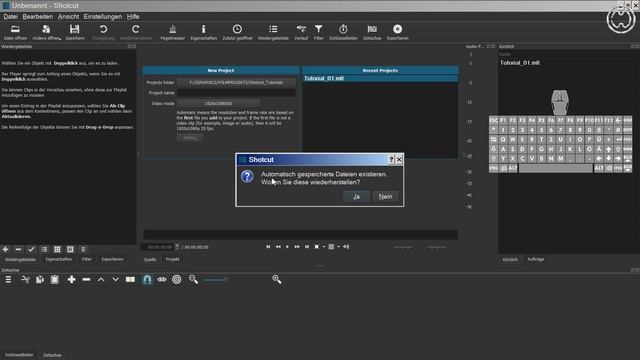This screenshot has height=360, width=640.
Task: Show Wiedergabeliste via top toolbar list icon
Action: 273,32
